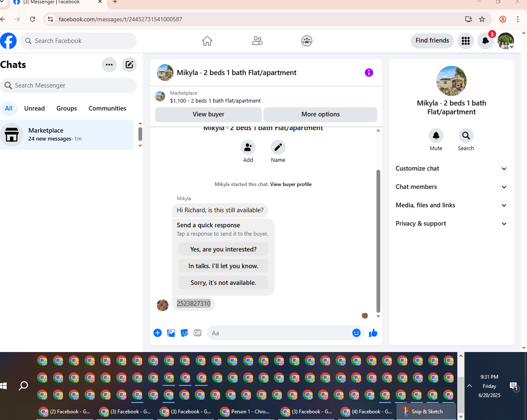Select the All chats filter tab

(x=9, y=108)
